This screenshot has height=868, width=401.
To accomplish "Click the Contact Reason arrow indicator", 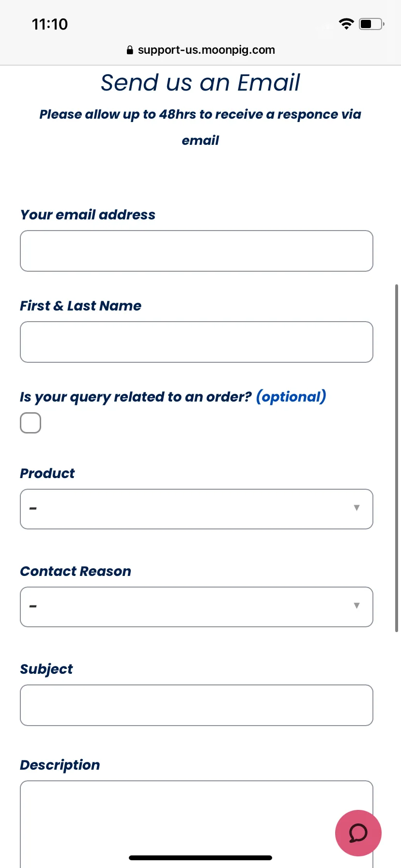I will [357, 605].
